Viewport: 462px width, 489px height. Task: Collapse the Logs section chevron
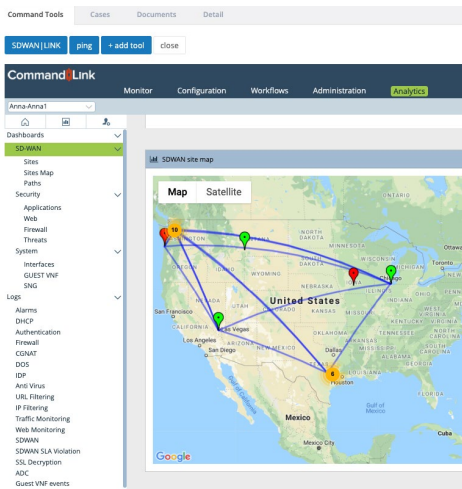pyautogui.click(x=117, y=297)
